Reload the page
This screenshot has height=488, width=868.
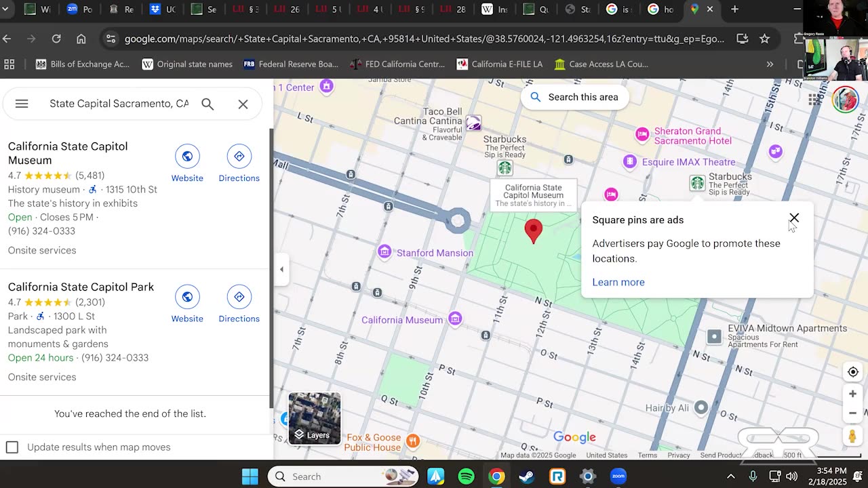pos(56,39)
